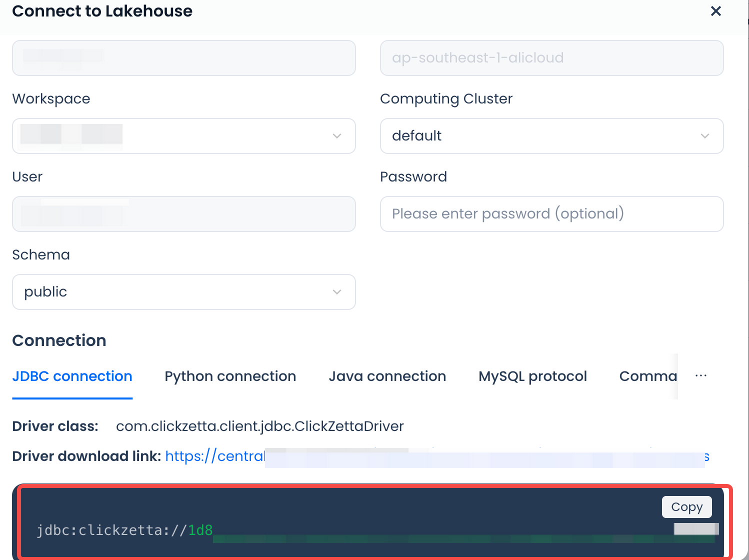Open the truncated Comma... tab

point(647,376)
